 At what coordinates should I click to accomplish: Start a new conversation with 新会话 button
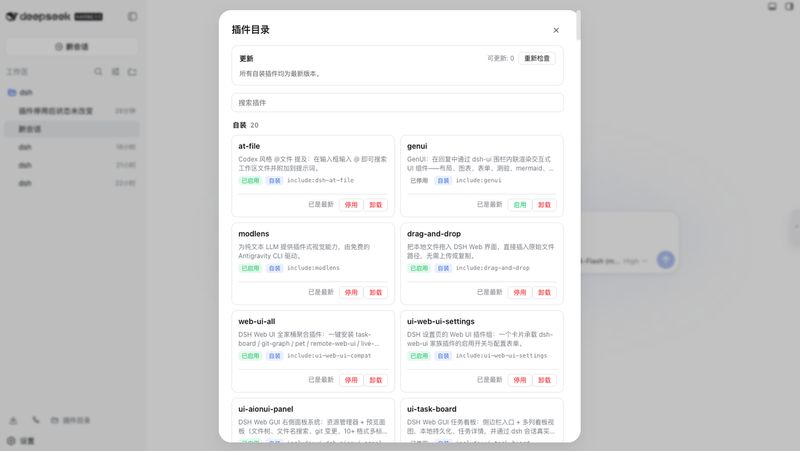[71, 46]
